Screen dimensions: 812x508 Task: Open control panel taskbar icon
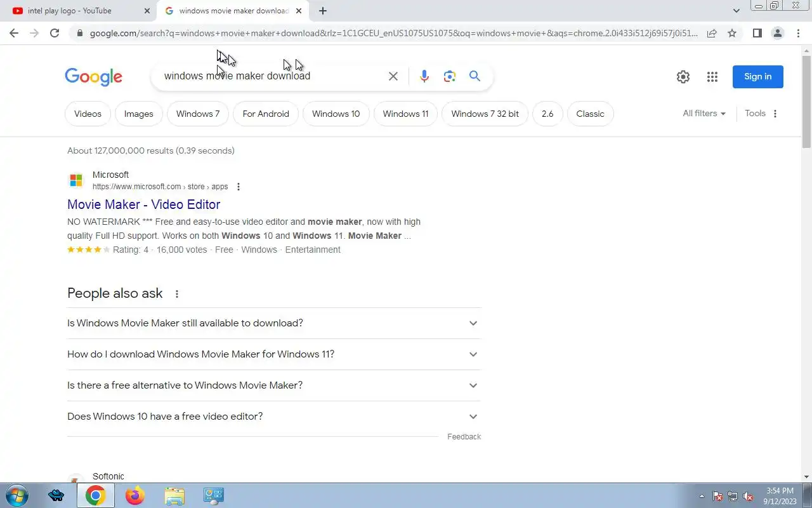tap(214, 495)
